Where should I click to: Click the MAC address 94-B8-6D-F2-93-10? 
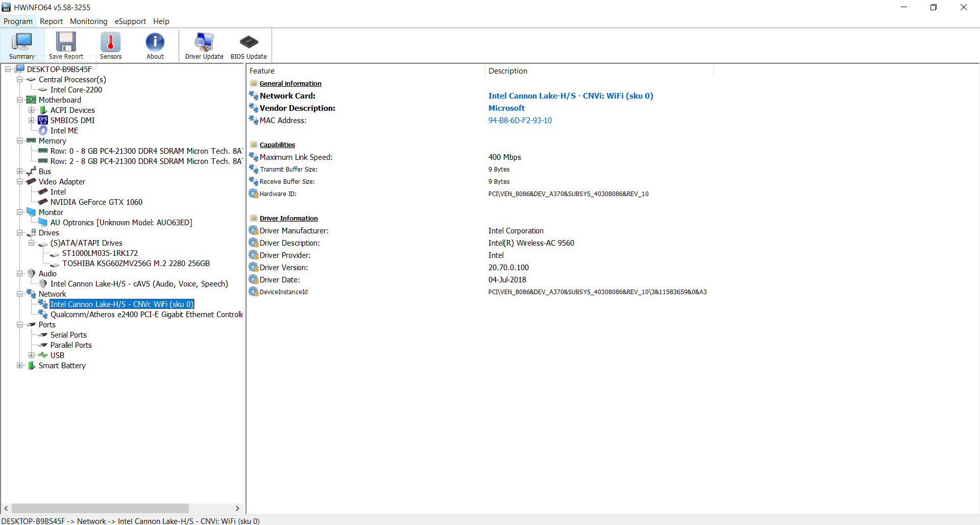click(520, 121)
